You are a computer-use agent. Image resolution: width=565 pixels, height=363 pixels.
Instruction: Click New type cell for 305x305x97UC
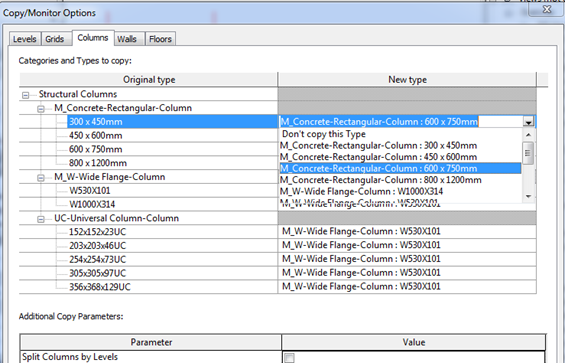(x=407, y=273)
